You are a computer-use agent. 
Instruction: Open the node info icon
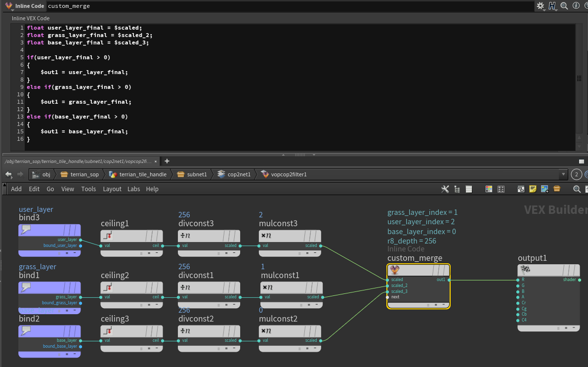click(576, 6)
